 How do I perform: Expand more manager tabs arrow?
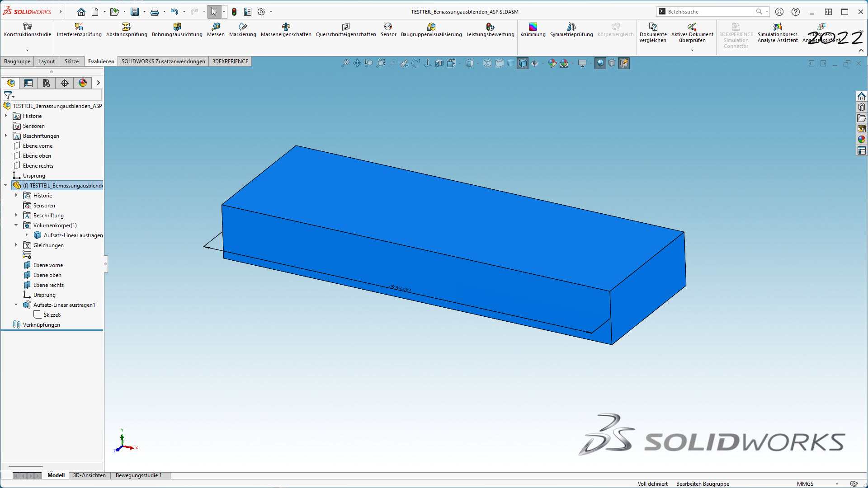(x=98, y=83)
